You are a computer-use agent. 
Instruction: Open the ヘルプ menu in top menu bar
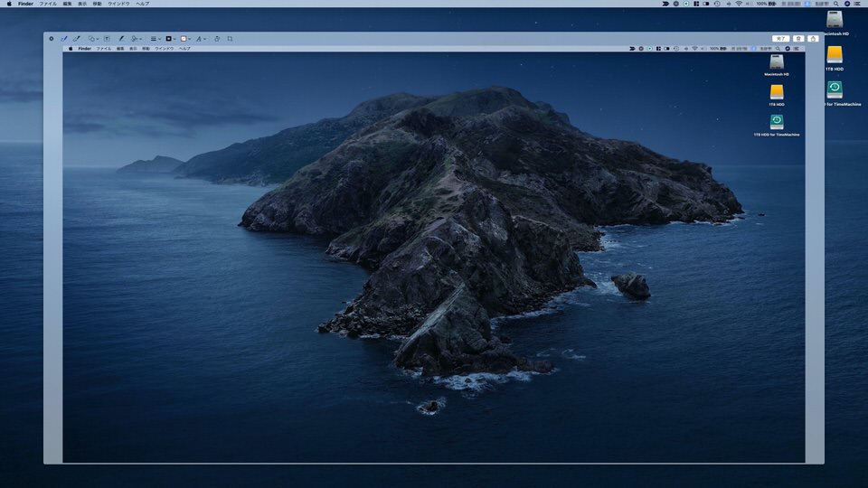142,4
